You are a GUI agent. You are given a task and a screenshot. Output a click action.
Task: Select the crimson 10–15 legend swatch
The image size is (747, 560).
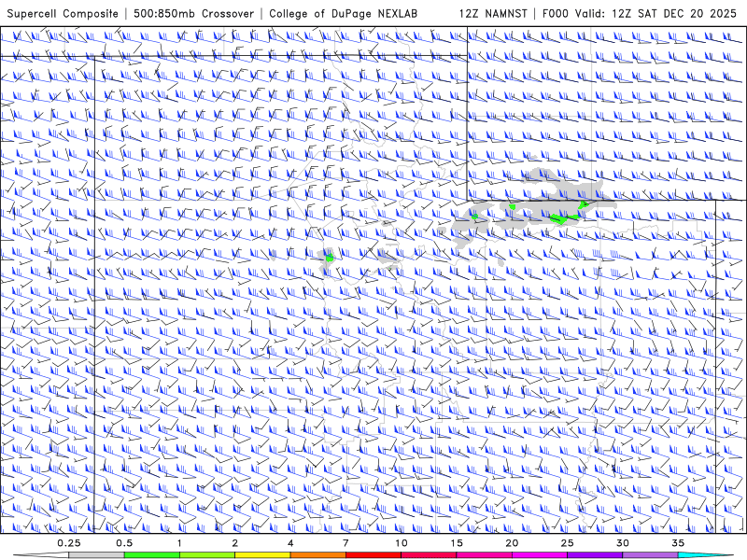[429, 555]
